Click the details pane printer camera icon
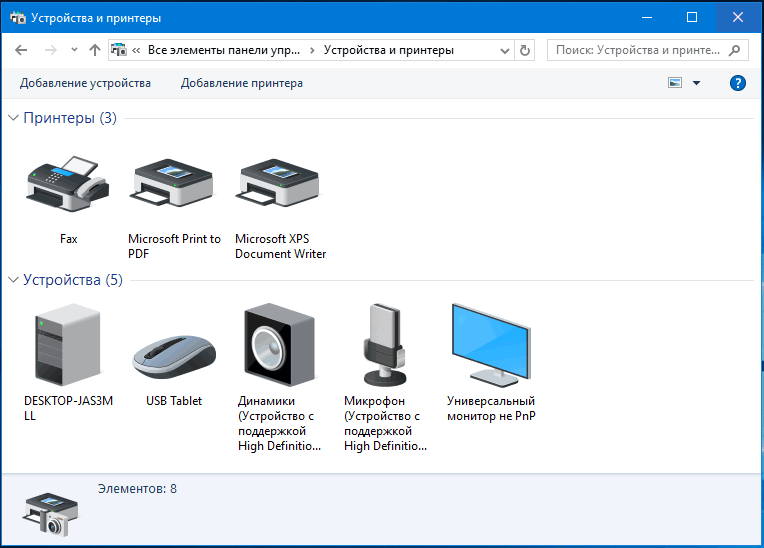Screen dimensions: 764x548 (50, 514)
